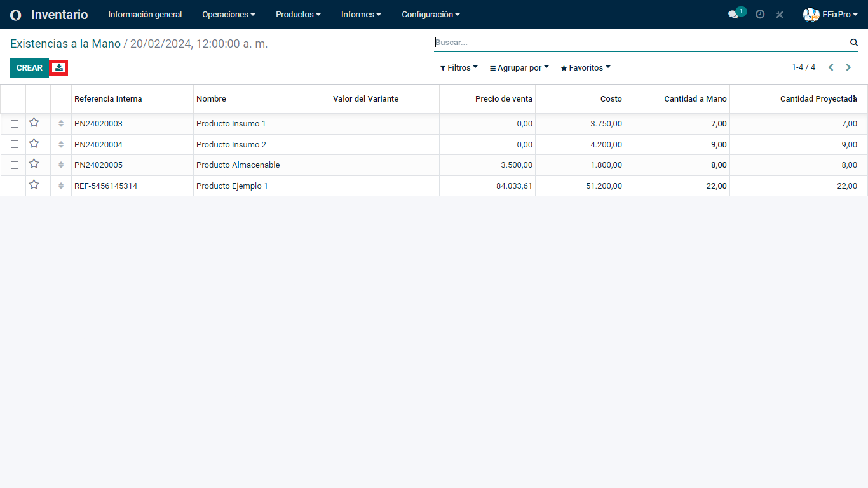Favorite Producto Insumo 1 with star
868x488 pixels.
[34, 123]
